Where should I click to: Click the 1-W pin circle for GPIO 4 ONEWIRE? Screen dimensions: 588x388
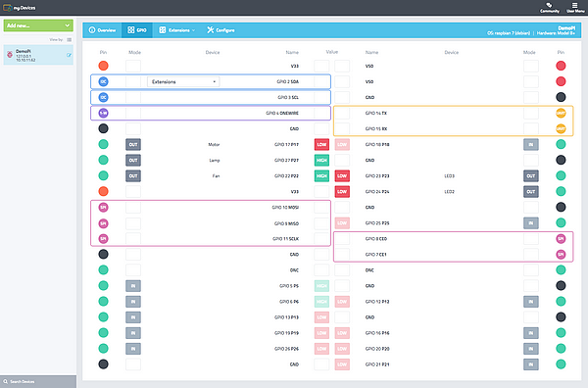coord(104,113)
